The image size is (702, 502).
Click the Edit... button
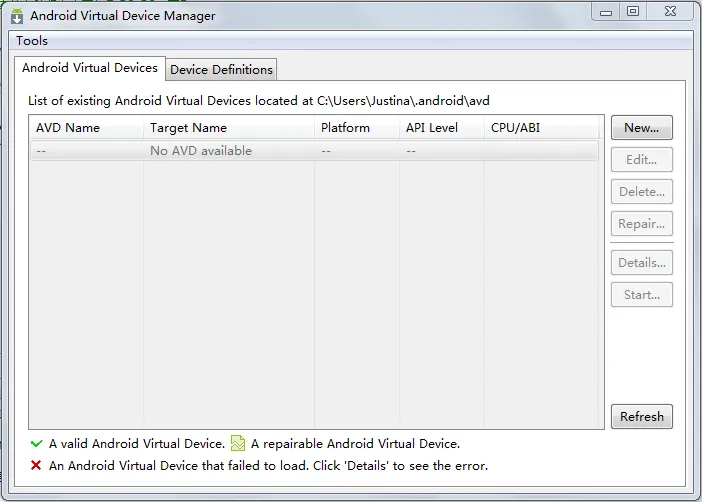pyautogui.click(x=642, y=159)
